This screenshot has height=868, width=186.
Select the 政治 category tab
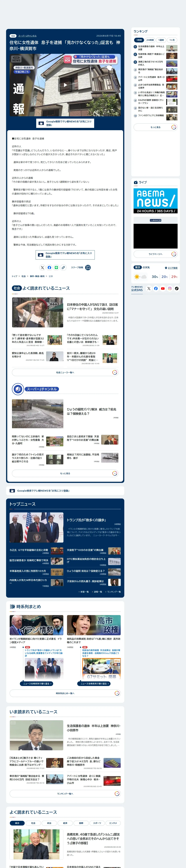49,823
